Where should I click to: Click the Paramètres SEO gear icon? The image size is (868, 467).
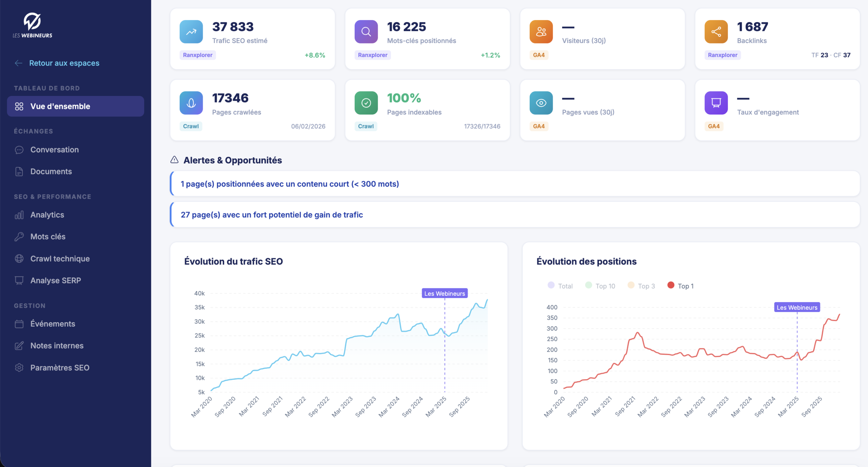pos(19,367)
